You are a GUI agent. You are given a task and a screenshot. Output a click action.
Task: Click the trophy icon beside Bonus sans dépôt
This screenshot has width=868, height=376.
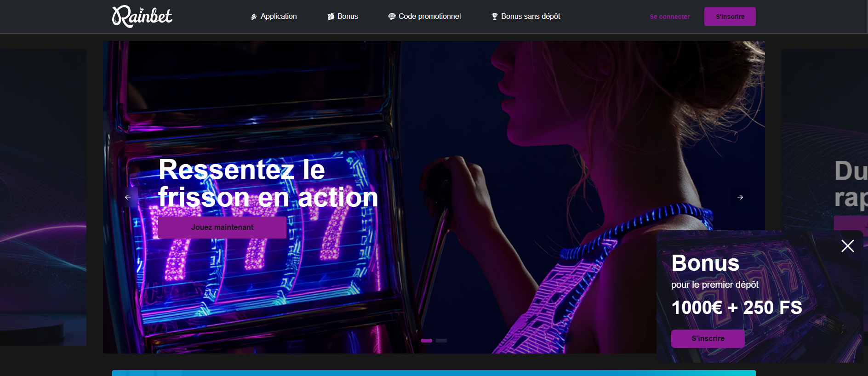(x=495, y=17)
